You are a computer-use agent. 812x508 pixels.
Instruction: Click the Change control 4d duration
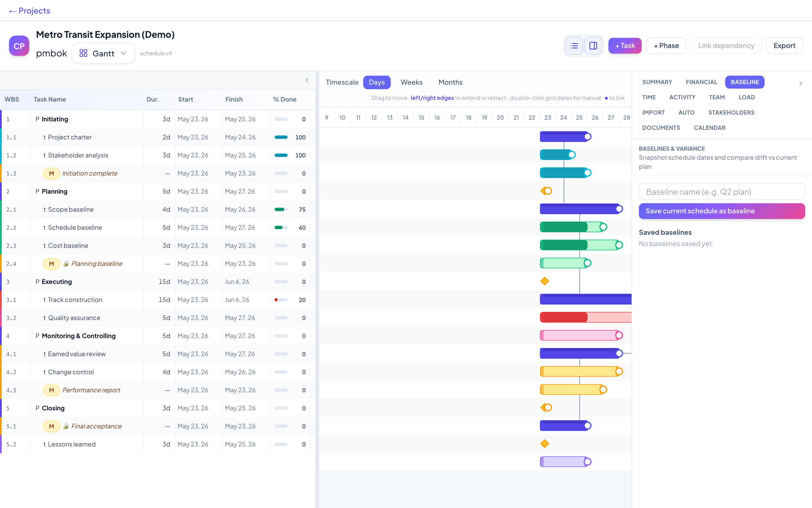click(x=166, y=372)
